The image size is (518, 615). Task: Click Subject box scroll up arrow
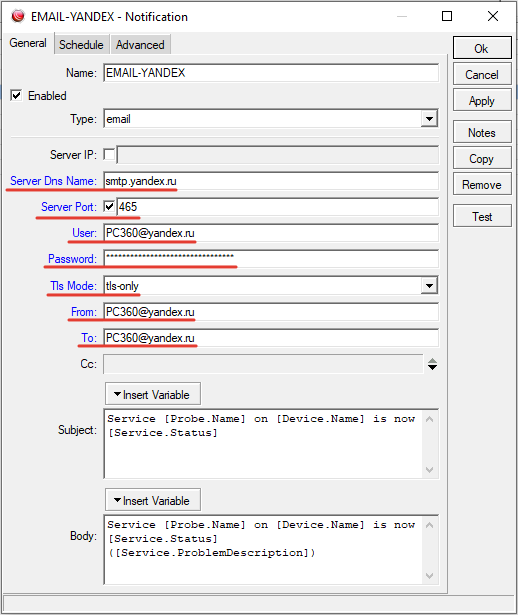[x=429, y=419]
